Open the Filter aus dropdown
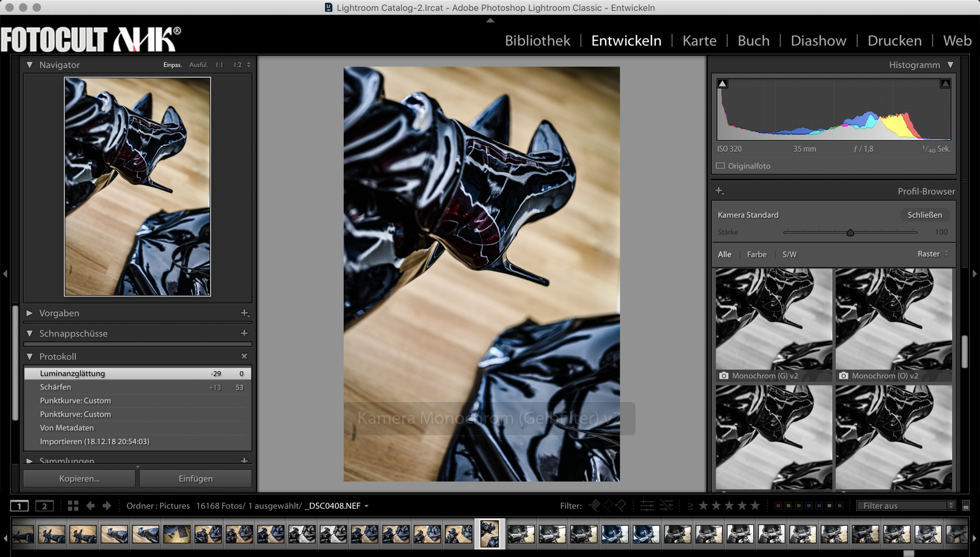Screen dimensions: 980x557 (x=906, y=506)
